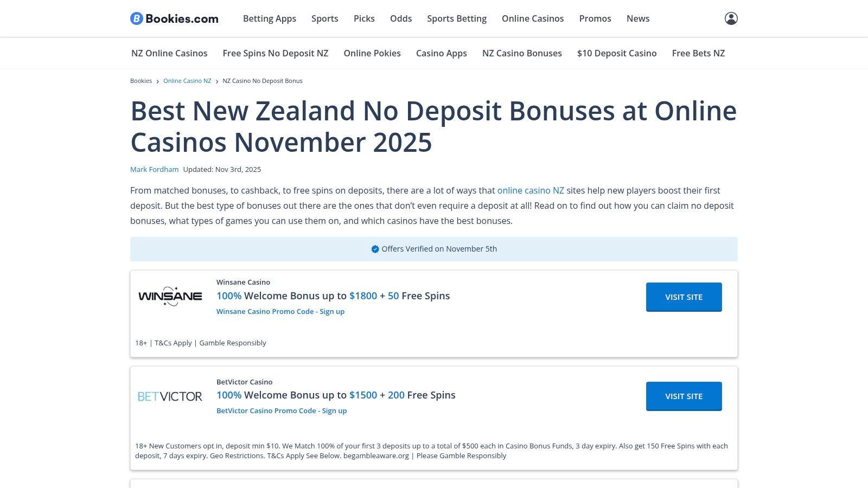This screenshot has height=488, width=868.
Task: Open the Betting Apps menu
Action: [269, 18]
